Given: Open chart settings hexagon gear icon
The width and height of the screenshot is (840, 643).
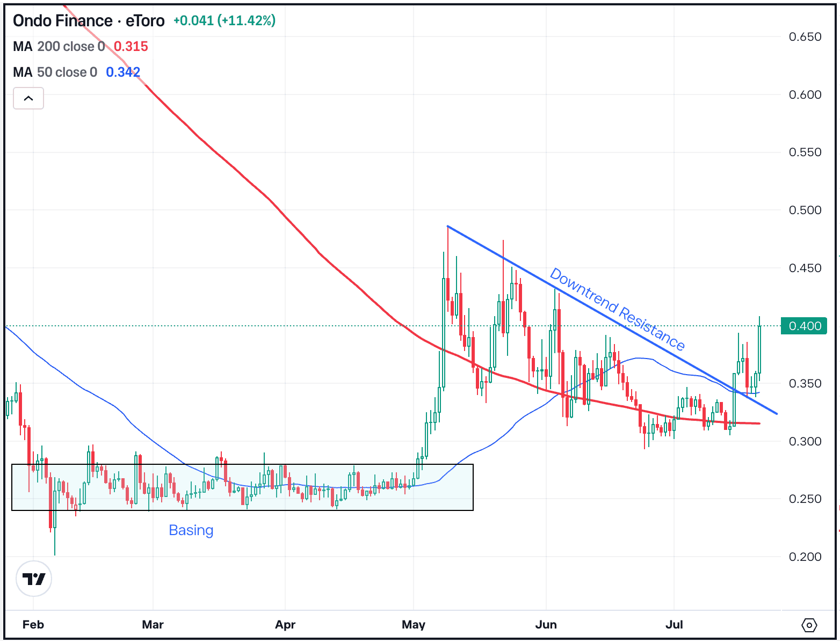Looking at the screenshot, I should (x=809, y=625).
